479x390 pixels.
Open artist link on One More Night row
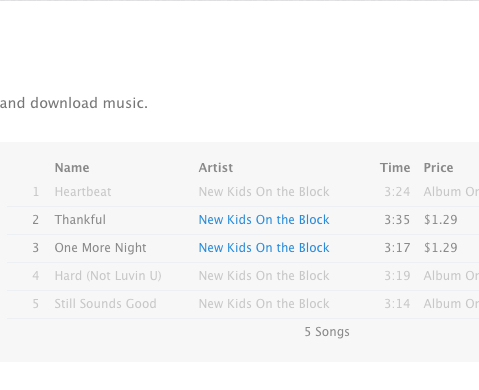(x=264, y=248)
